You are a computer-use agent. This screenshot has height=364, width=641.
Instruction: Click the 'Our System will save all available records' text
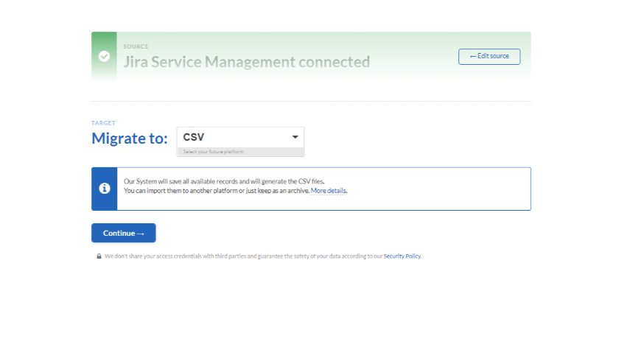(x=224, y=181)
